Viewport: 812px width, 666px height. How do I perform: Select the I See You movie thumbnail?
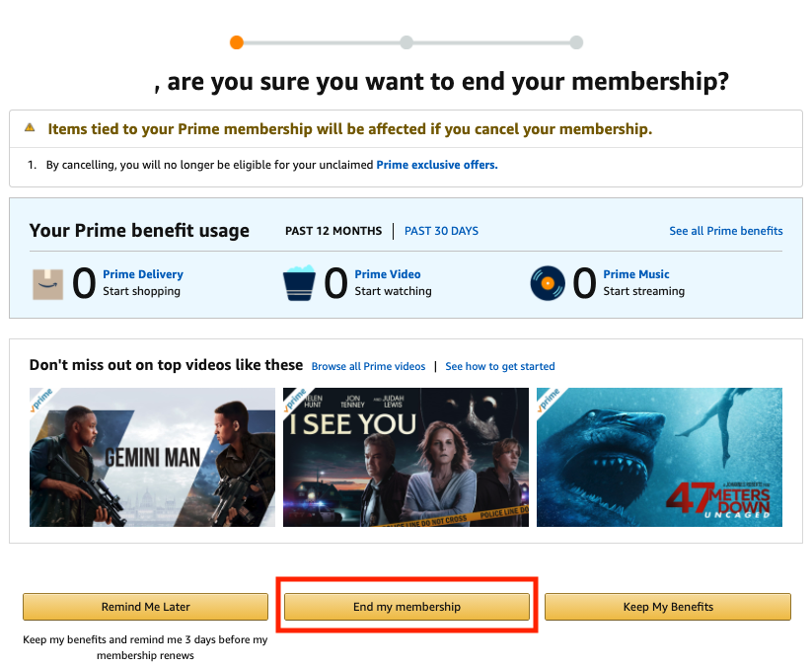[x=406, y=457]
